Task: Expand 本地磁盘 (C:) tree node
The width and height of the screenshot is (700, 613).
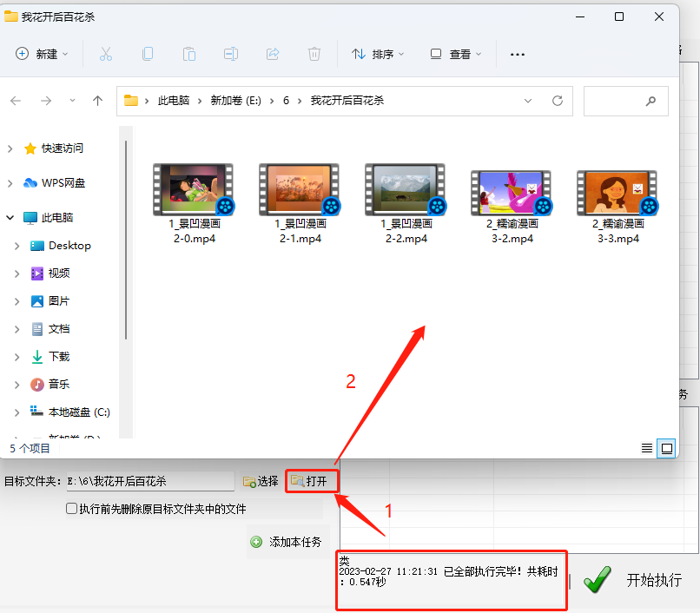Action: (17, 412)
